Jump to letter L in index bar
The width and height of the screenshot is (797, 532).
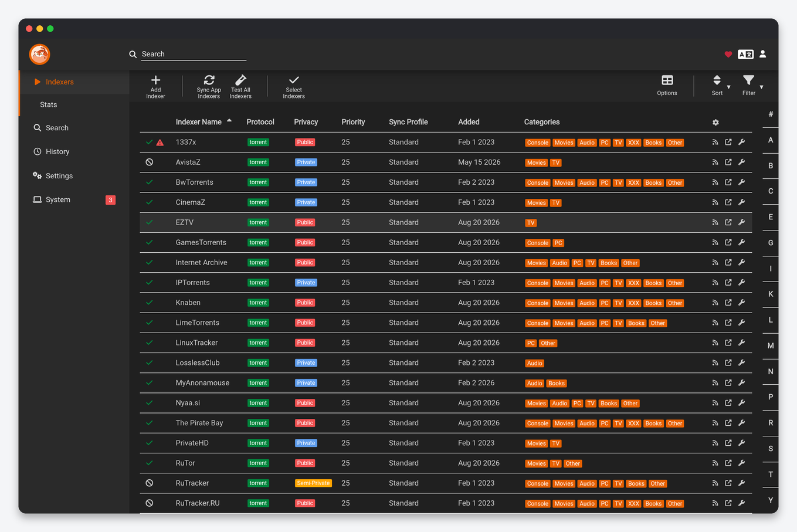coord(771,320)
